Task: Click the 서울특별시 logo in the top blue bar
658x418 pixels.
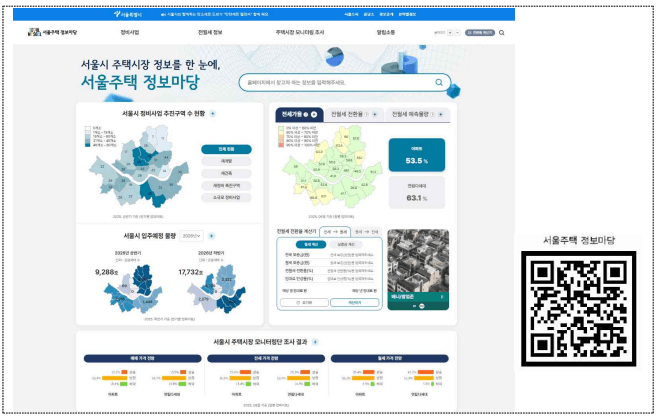Action: click(x=130, y=15)
